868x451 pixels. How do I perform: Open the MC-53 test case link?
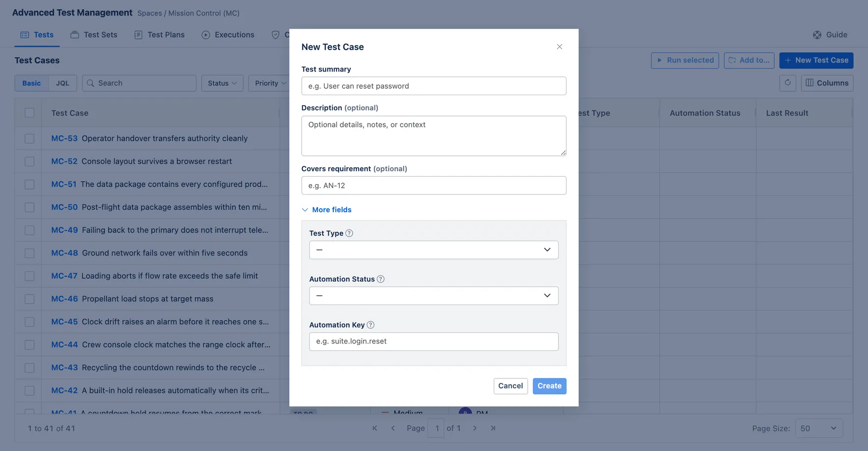[65, 139]
